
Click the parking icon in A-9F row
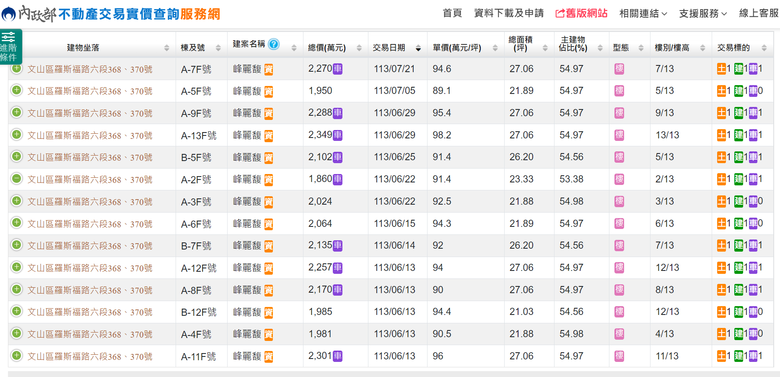[337, 113]
